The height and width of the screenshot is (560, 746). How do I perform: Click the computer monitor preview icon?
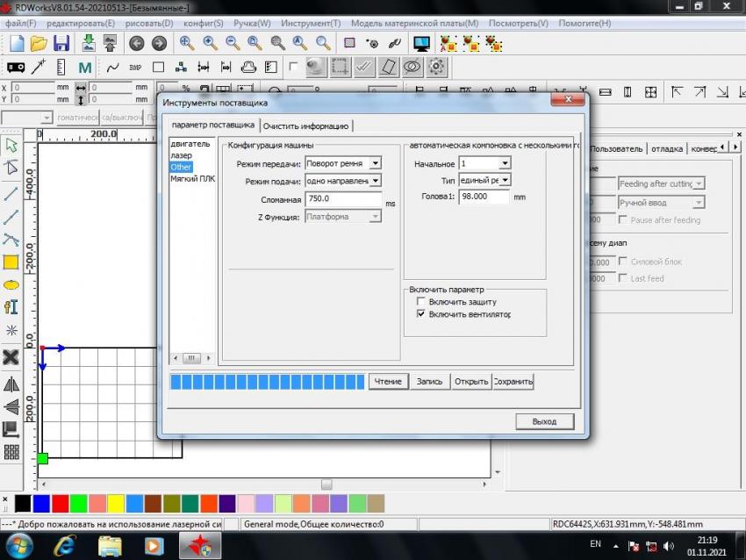pyautogui.click(x=421, y=42)
